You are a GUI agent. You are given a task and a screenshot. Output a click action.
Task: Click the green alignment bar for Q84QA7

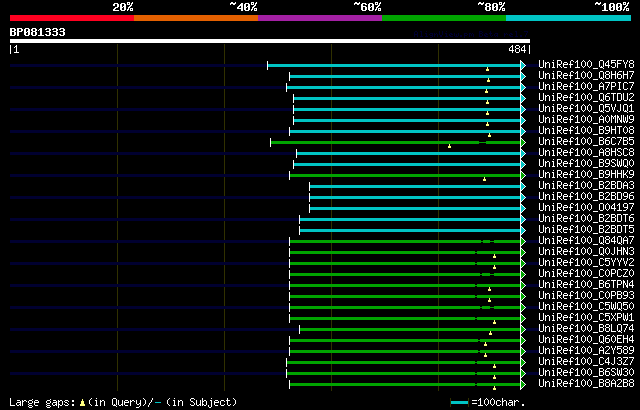point(405,242)
